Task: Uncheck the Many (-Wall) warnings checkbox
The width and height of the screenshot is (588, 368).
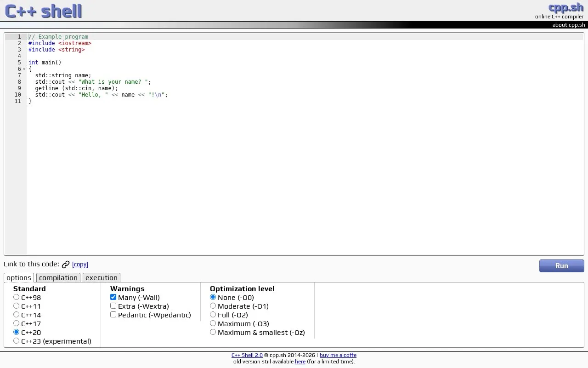Action: pyautogui.click(x=113, y=297)
